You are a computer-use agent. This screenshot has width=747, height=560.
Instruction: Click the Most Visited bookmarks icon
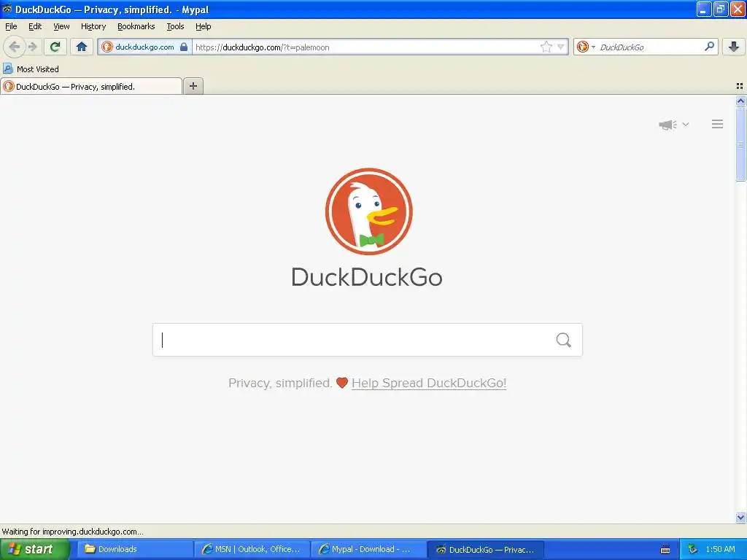tap(7, 69)
